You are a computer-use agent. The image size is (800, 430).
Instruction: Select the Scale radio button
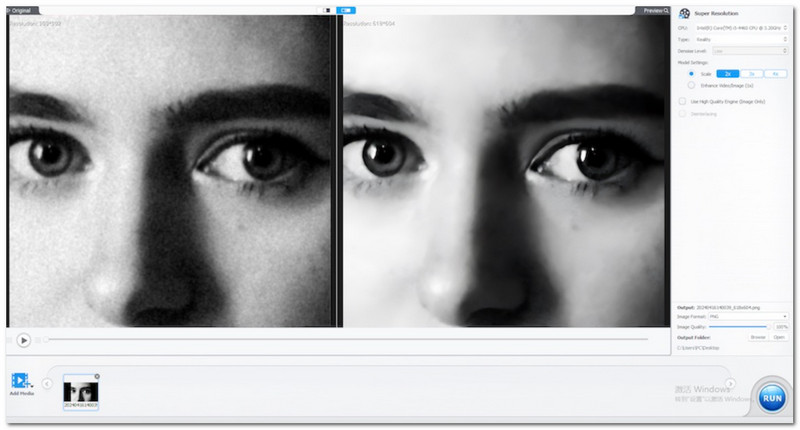tap(690, 73)
